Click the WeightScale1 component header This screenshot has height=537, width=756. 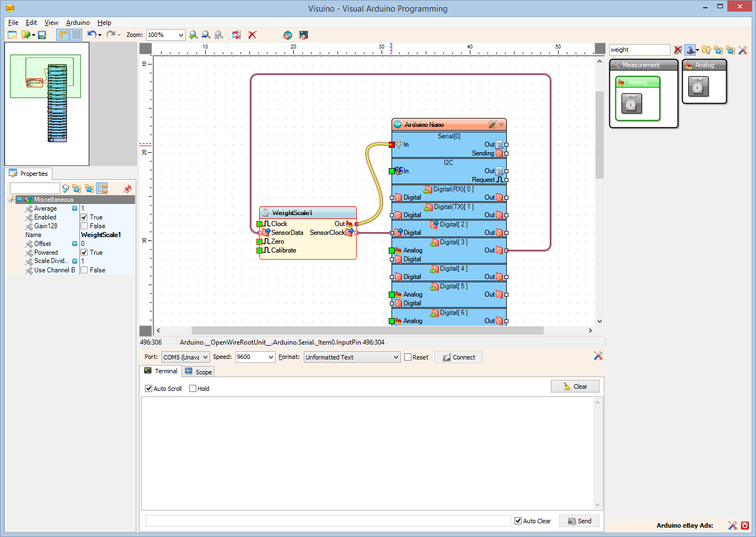tap(308, 213)
